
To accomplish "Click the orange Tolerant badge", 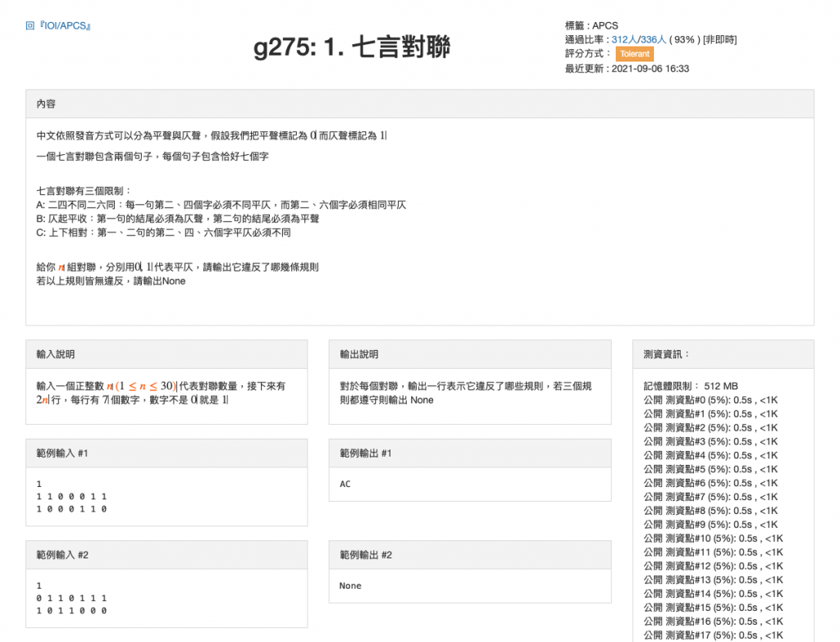I will [634, 54].
